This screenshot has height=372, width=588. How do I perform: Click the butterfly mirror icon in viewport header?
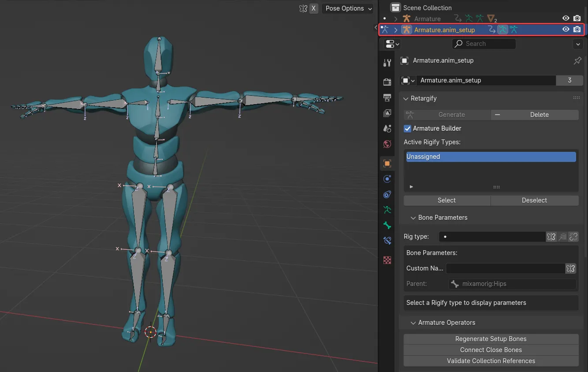coord(303,8)
